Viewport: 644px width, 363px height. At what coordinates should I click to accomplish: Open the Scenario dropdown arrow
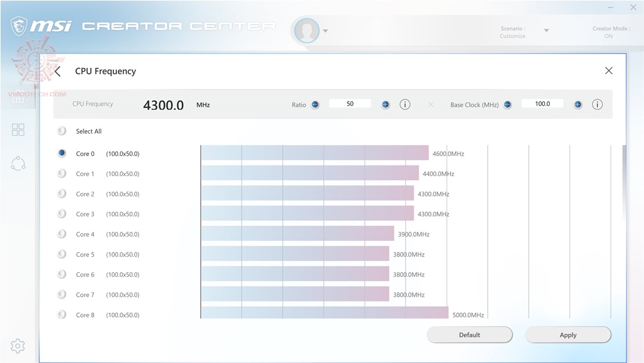point(546,30)
